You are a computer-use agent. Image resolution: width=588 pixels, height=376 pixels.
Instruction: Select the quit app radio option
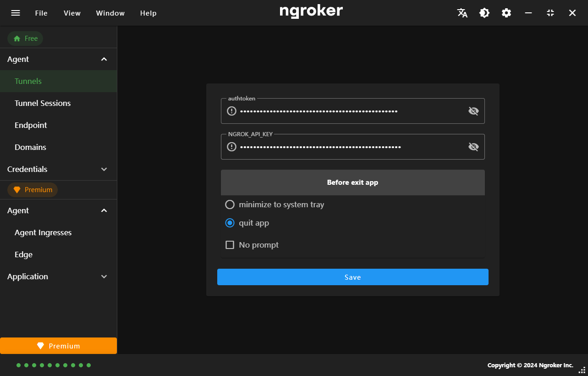click(230, 223)
